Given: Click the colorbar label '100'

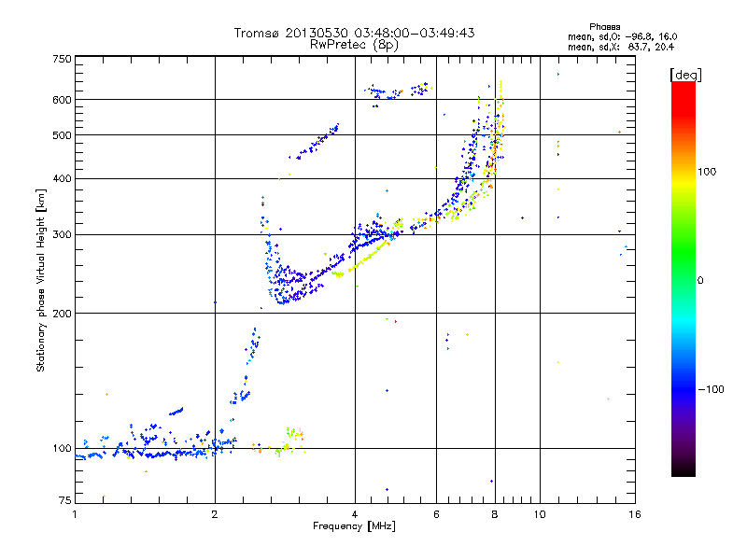Looking at the screenshot, I should 707,172.
